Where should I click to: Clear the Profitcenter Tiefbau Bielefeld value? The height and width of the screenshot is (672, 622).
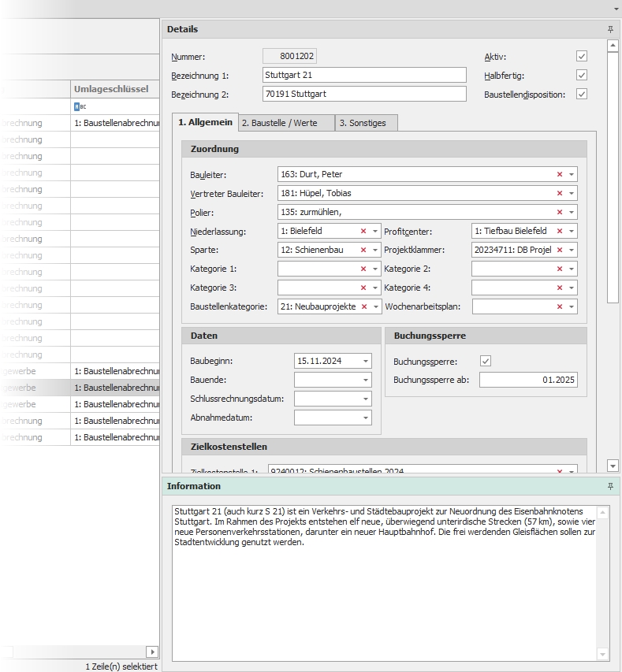coord(560,231)
